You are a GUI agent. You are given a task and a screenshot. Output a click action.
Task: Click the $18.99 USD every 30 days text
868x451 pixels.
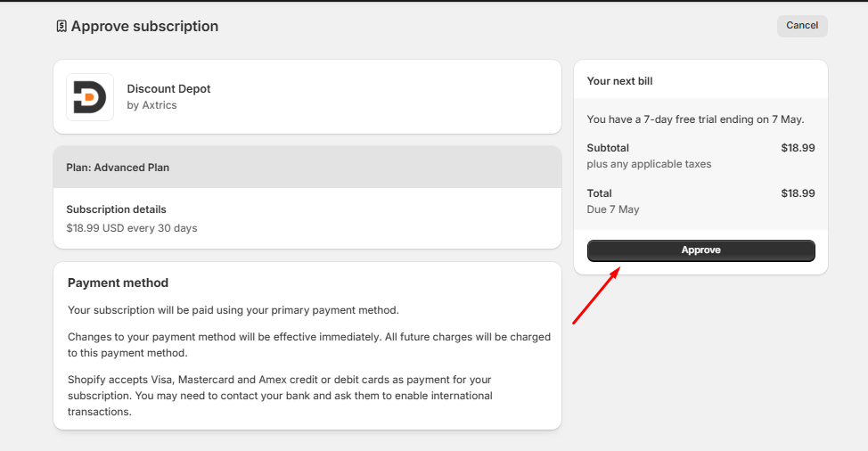132,228
